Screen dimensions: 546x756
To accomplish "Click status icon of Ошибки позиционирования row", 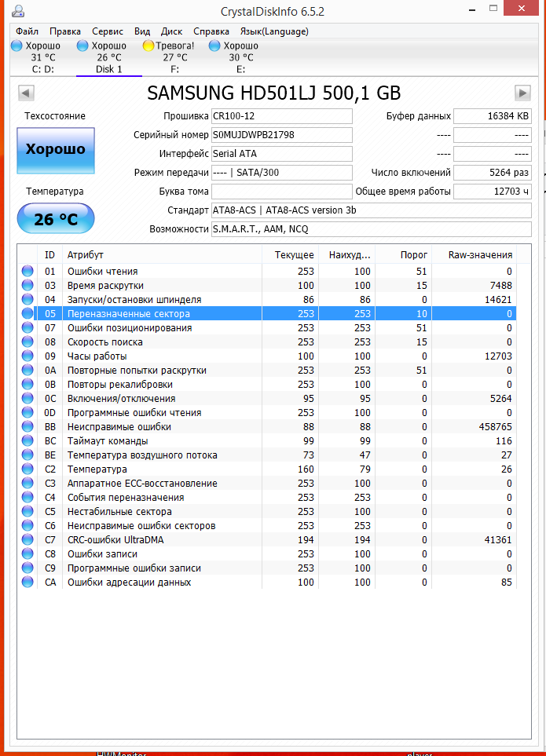I will click(27, 327).
